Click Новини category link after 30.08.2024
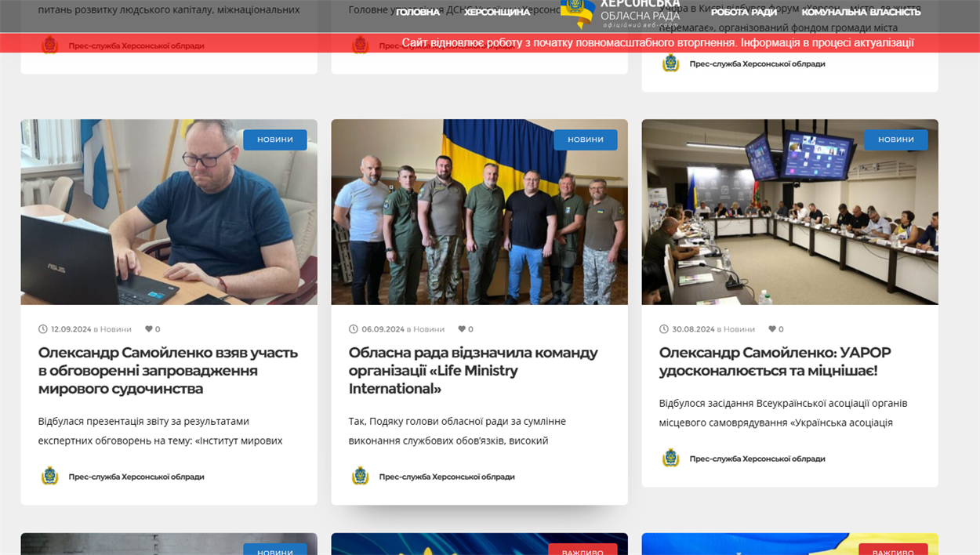Screen dimensions: 980x555 coord(739,329)
